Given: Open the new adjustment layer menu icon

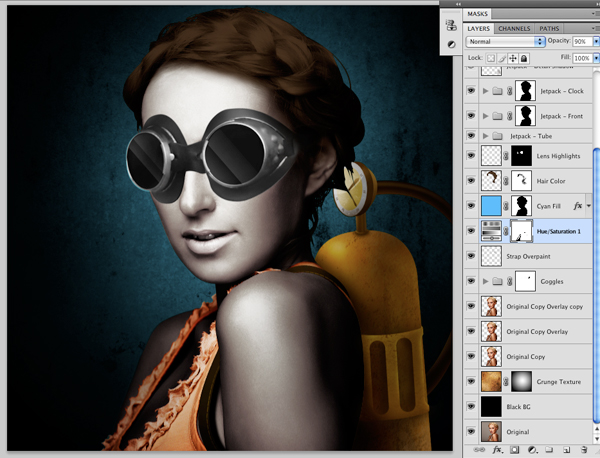Looking at the screenshot, I should coord(532,450).
